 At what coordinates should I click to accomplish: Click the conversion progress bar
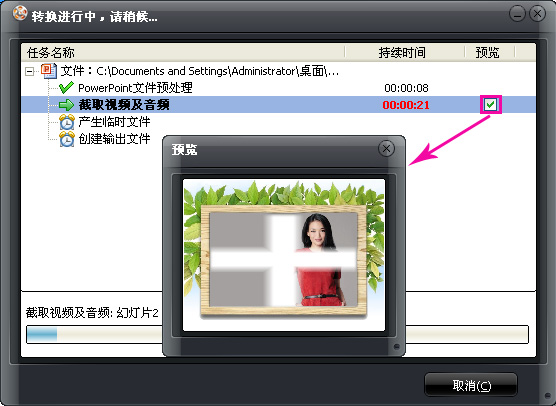point(277,334)
